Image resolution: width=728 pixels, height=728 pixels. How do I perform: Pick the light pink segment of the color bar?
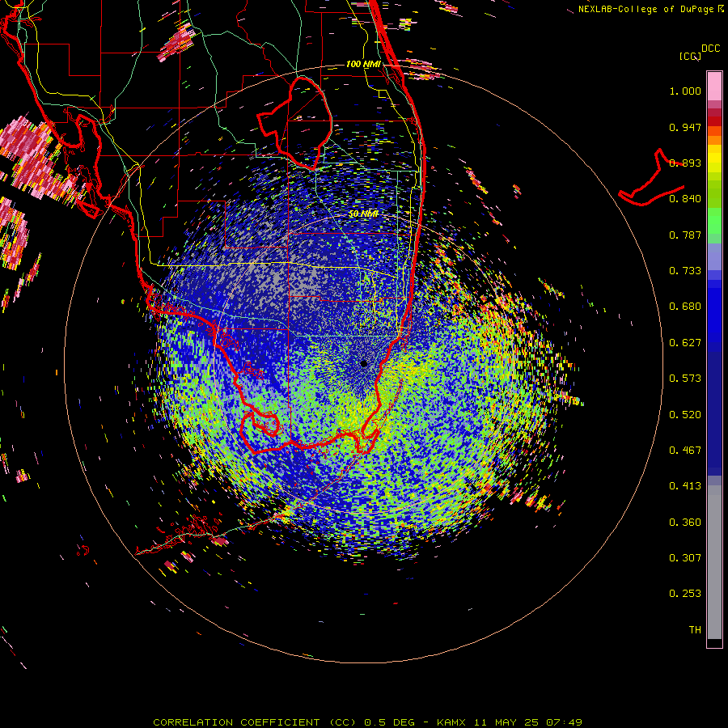pos(714,86)
